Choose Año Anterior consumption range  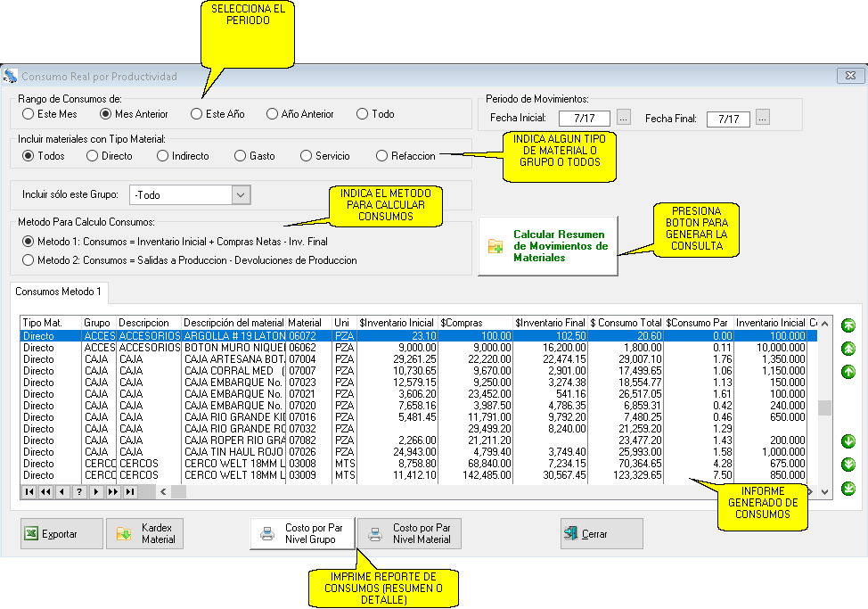coord(273,114)
